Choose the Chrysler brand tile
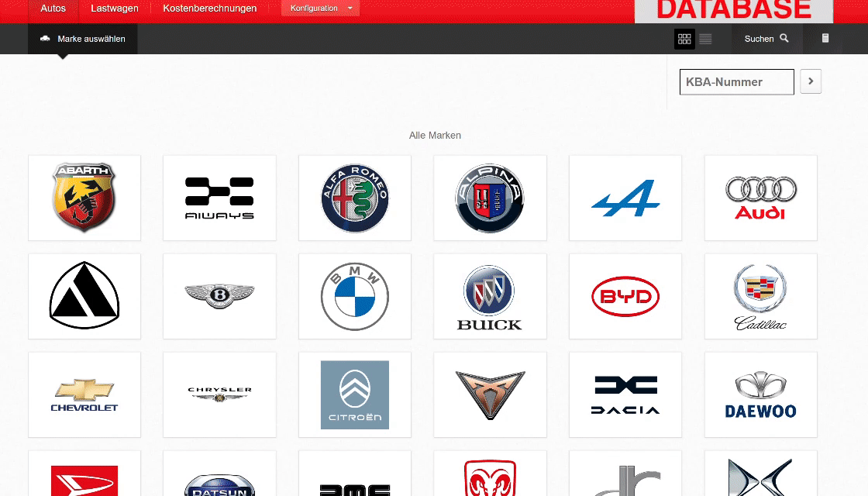The height and width of the screenshot is (496, 868). tap(219, 394)
